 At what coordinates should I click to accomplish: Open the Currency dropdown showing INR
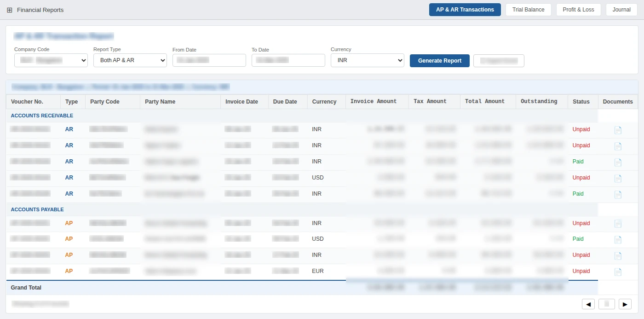368,60
